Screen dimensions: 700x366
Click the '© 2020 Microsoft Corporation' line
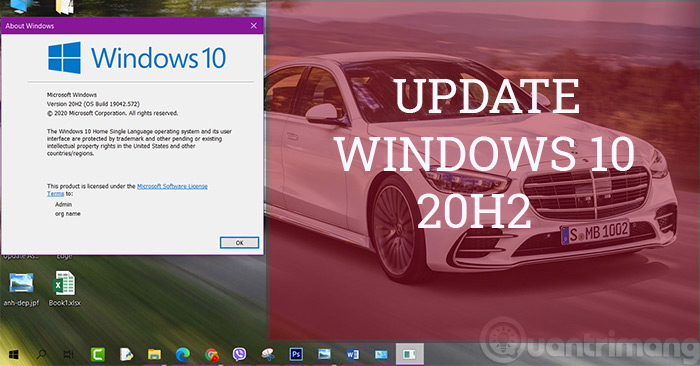[112, 113]
